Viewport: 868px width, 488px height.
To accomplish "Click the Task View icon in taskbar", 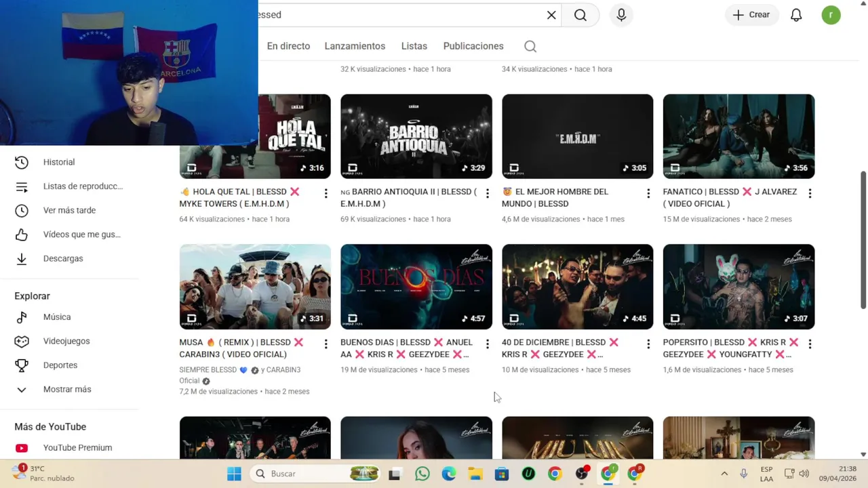I will click(x=394, y=474).
